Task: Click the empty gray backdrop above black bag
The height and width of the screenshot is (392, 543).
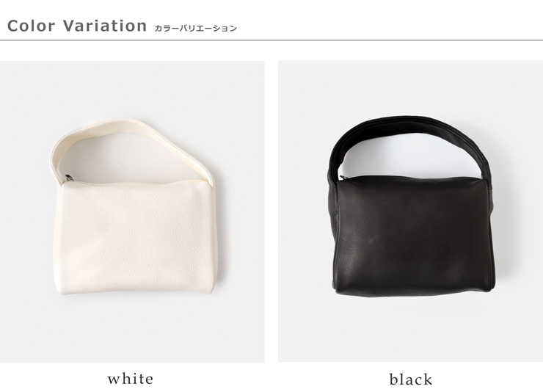Action: pos(410,87)
